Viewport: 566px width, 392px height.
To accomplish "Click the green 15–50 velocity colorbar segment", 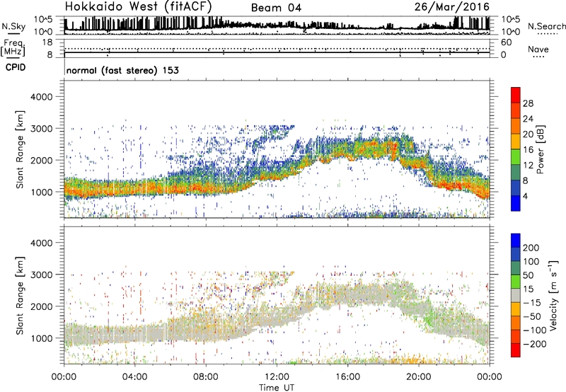I will (x=516, y=282).
